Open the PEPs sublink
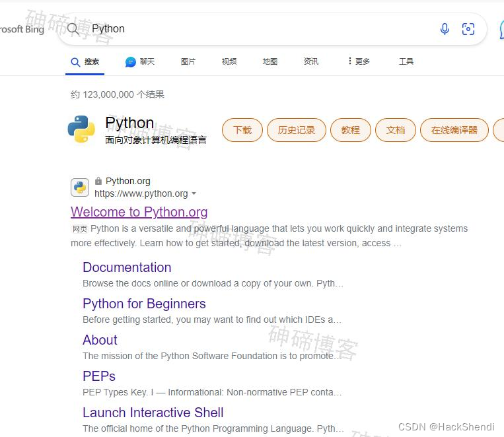 point(99,376)
